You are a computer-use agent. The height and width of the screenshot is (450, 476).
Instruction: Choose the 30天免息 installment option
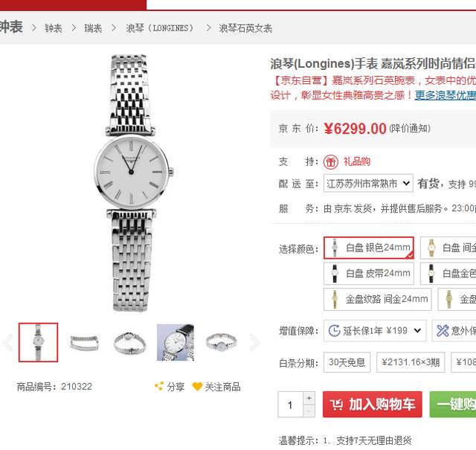pyautogui.click(x=347, y=362)
